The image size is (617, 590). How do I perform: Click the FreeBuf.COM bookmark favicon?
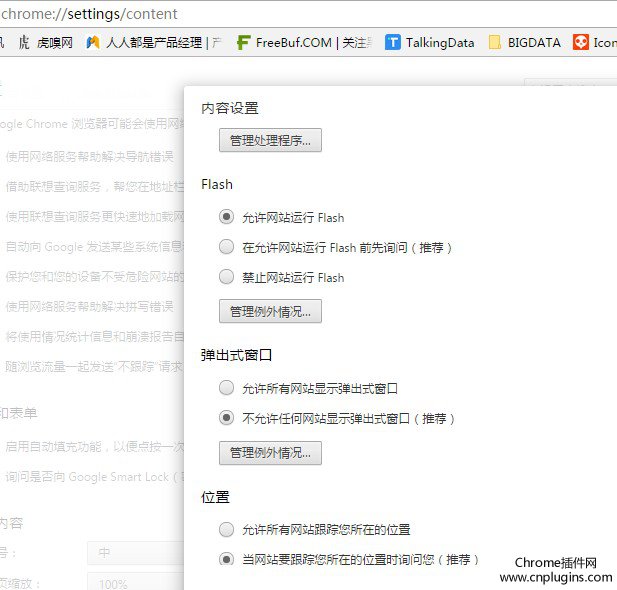[243, 43]
